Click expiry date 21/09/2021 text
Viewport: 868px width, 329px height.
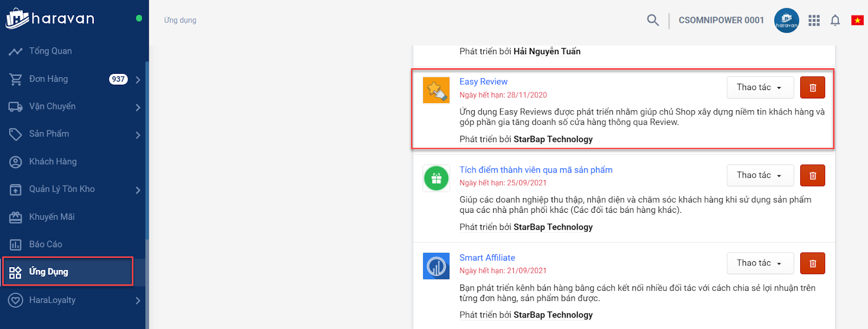coord(527,271)
